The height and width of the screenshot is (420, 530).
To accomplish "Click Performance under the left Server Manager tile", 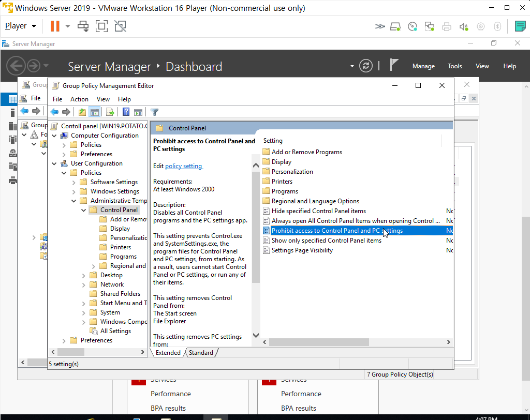I will (171, 394).
